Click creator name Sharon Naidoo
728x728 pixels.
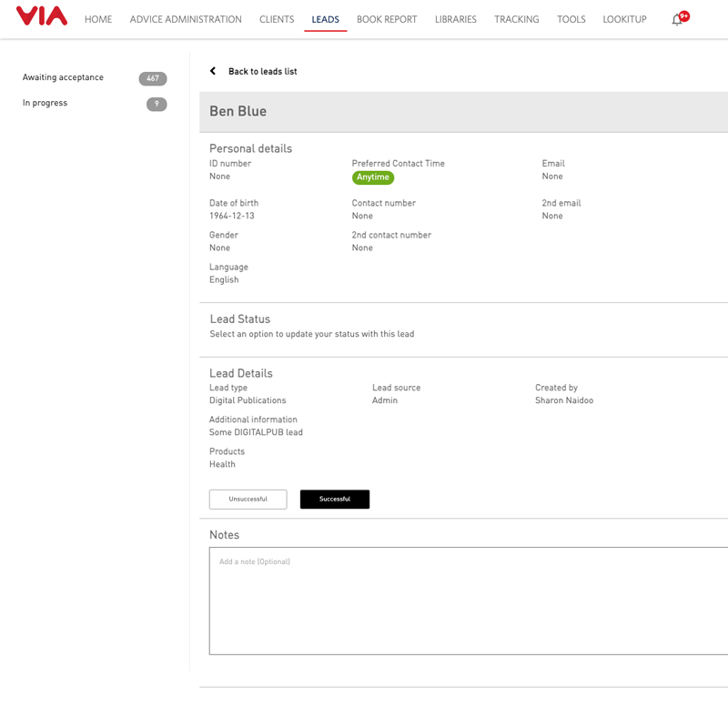pyautogui.click(x=564, y=400)
